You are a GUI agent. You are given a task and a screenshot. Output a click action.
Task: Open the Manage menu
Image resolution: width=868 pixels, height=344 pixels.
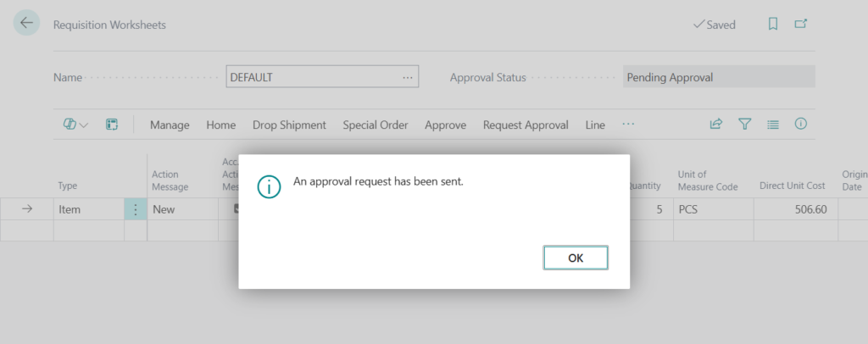point(170,125)
